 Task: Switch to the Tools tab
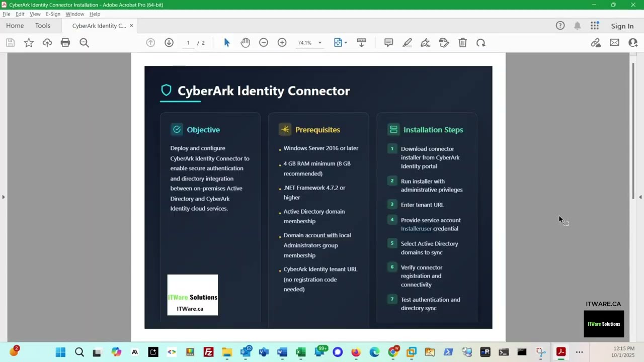click(x=43, y=26)
